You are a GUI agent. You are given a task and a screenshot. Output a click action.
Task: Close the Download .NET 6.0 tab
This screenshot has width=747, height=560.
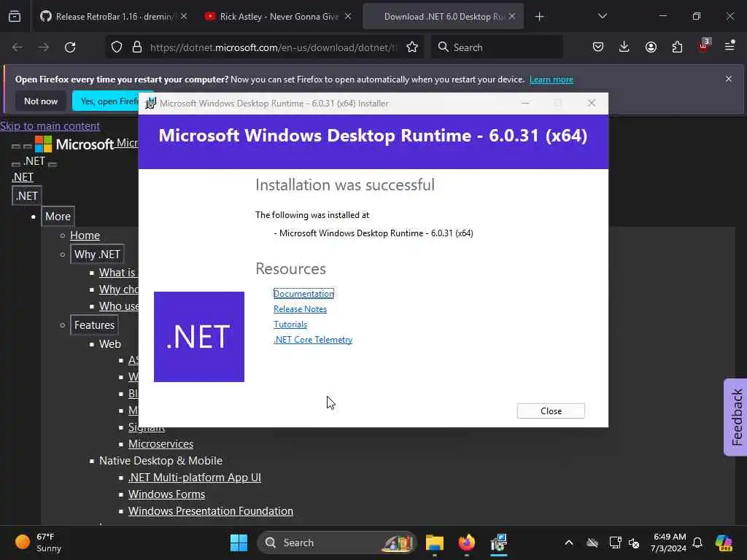512,16
